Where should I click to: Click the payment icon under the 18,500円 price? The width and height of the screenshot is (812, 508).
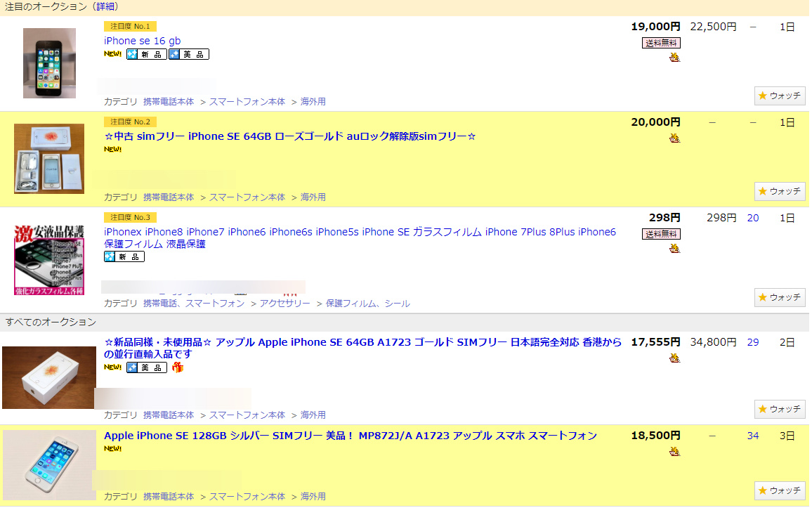[674, 451]
